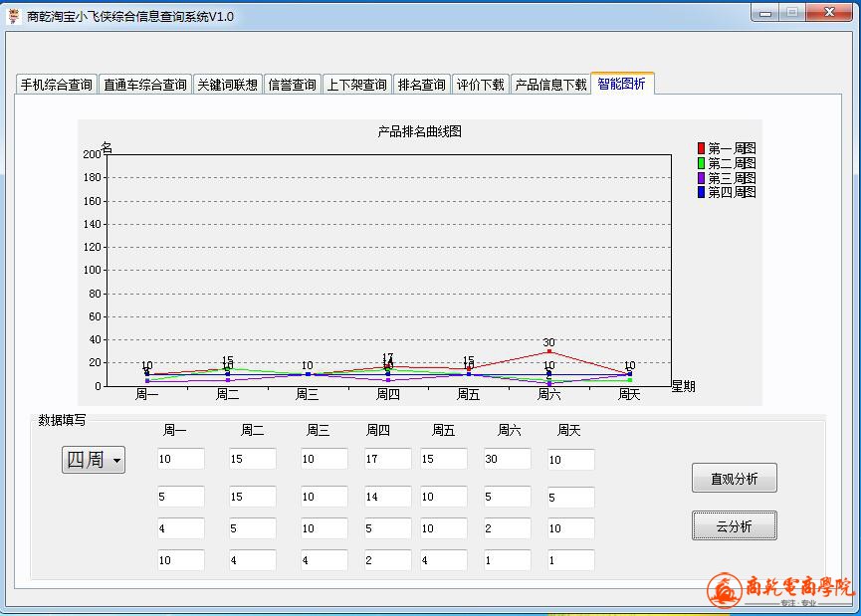The height and width of the screenshot is (616, 861).
Task: Click the app icon in title bar
Action: 14,15
